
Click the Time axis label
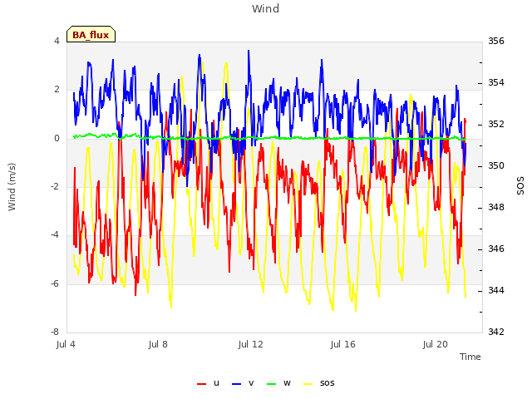[470, 357]
